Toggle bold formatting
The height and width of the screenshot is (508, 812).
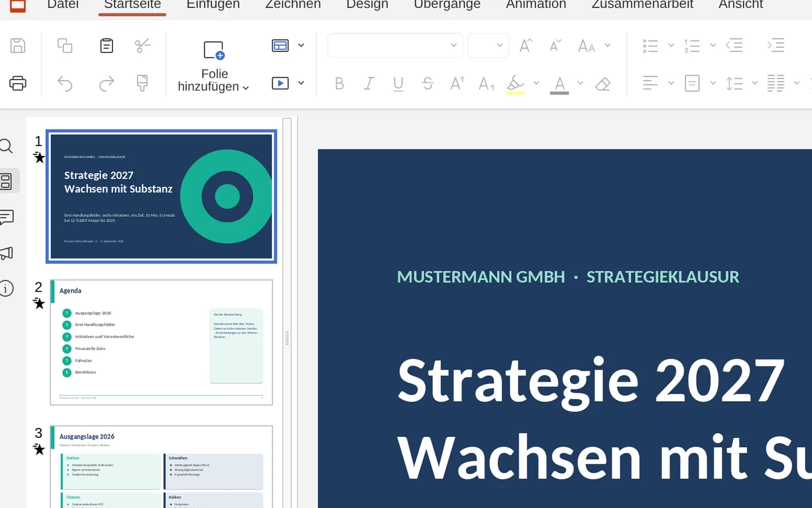coord(340,83)
